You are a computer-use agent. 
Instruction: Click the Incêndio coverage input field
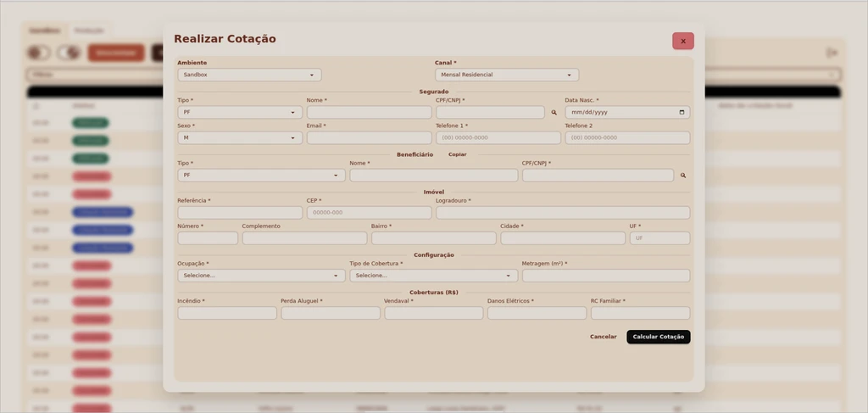click(227, 313)
